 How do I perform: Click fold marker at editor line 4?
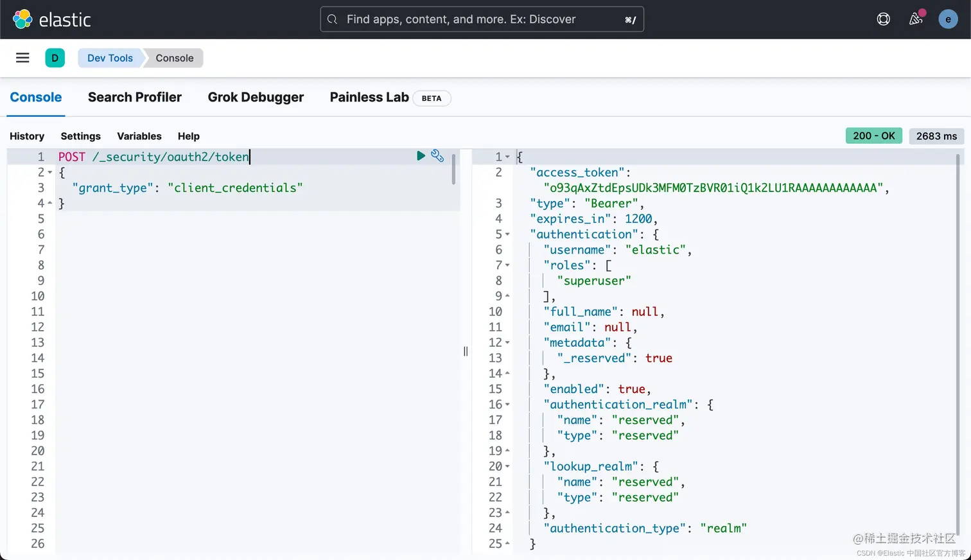(x=50, y=204)
